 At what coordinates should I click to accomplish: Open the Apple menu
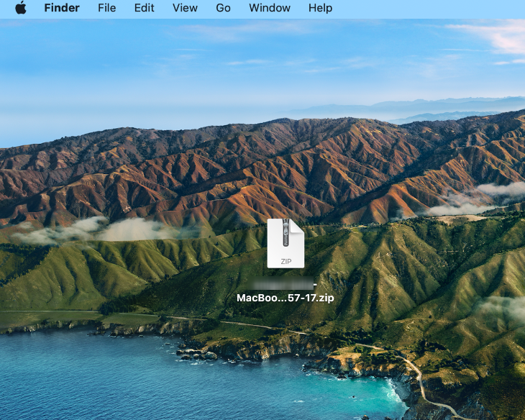[x=20, y=9]
